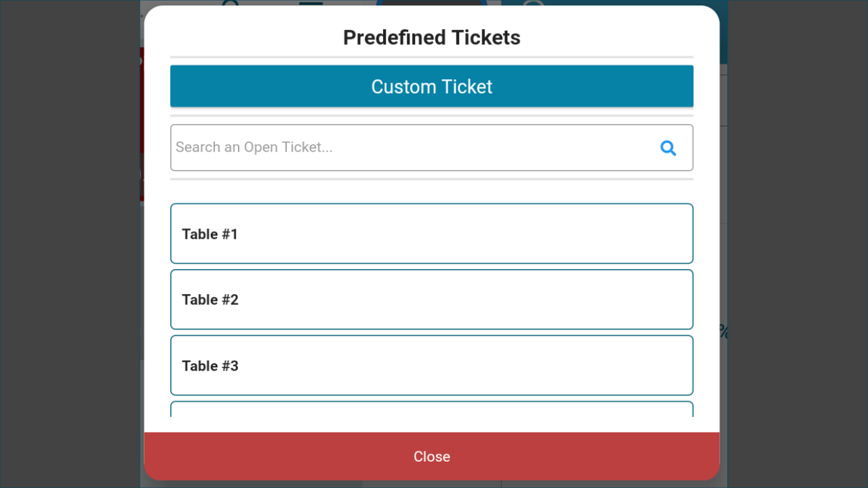Screen dimensions: 868x488
Task: Select the partially visible fourth ticket row
Action: pos(431,409)
